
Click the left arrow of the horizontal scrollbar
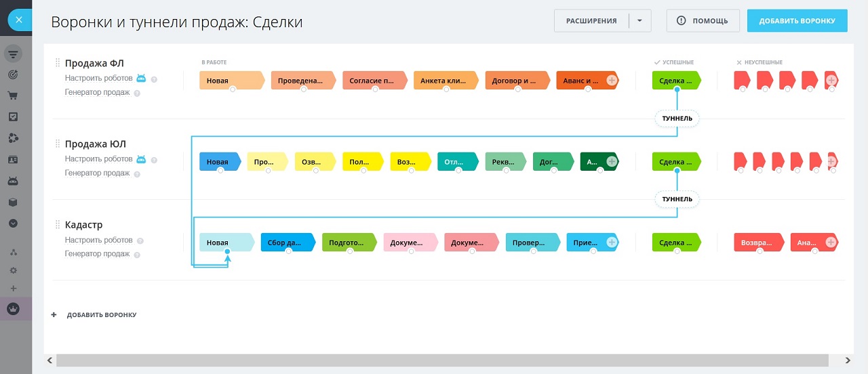pos(50,361)
